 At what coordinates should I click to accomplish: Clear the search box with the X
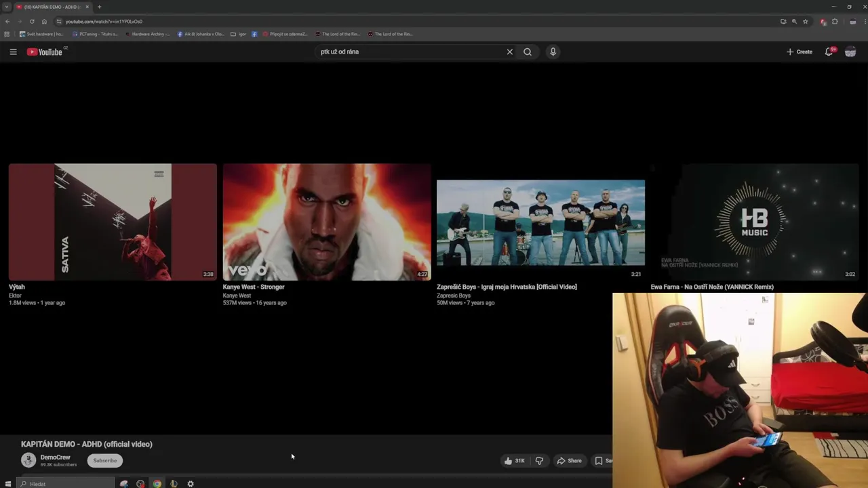point(510,52)
